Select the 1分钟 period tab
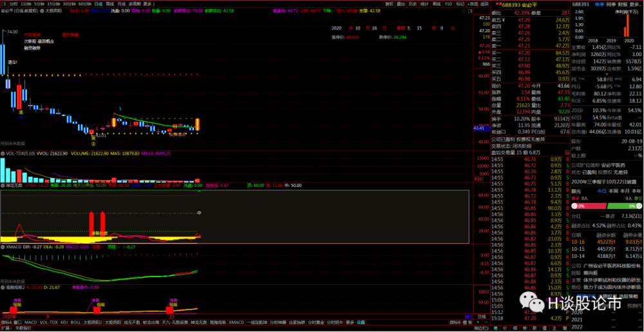 (x=26, y=4)
